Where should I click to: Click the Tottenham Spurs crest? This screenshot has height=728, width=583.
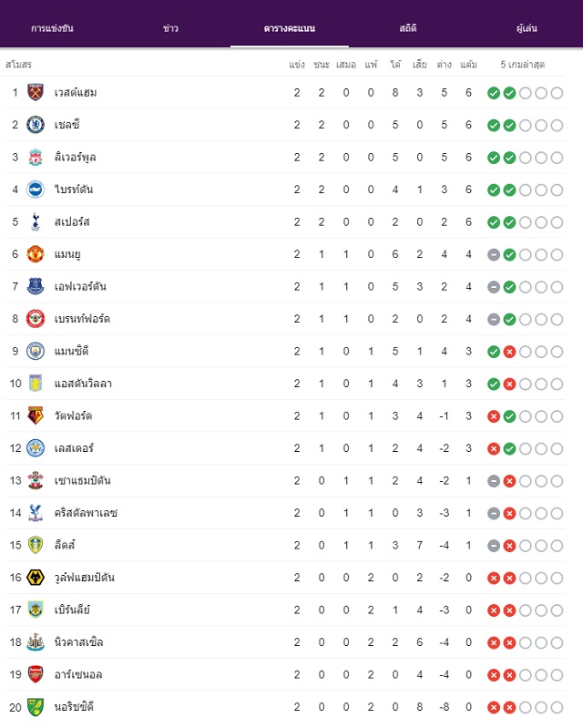[x=36, y=222]
